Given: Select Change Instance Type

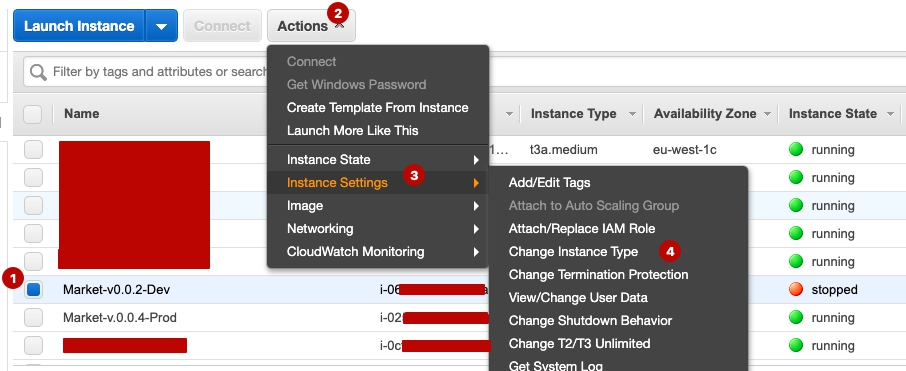Looking at the screenshot, I should coord(573,252).
